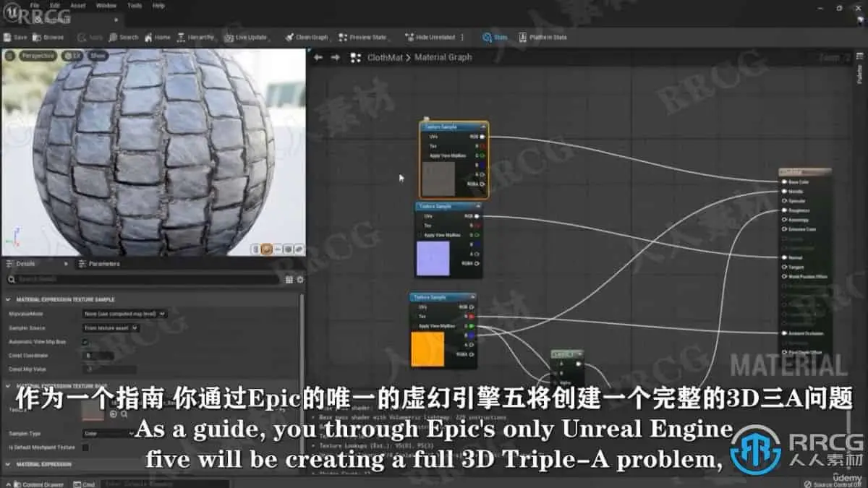
Task: Check Is Default Meshpaint Texture
Action: click(85, 448)
